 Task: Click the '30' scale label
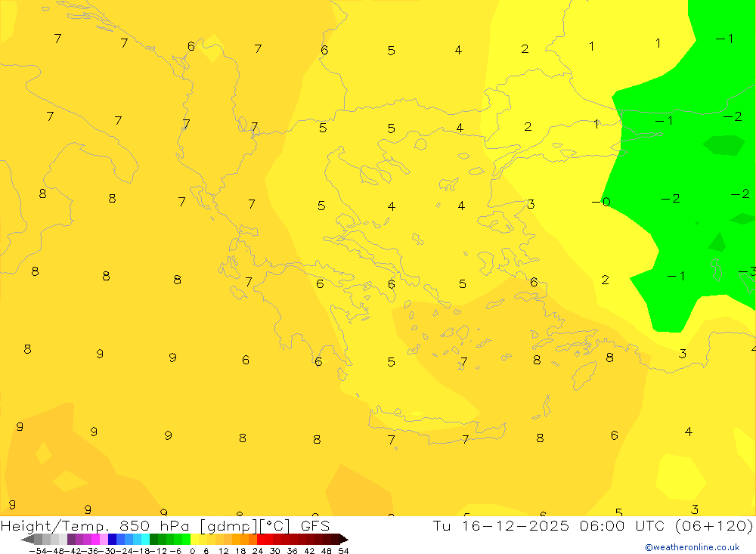[x=275, y=551]
